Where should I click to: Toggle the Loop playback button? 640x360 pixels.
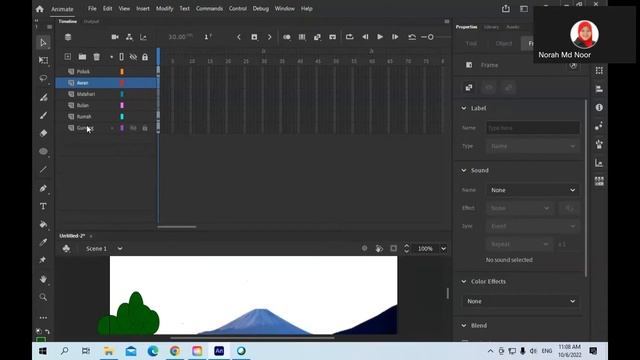pos(349,37)
